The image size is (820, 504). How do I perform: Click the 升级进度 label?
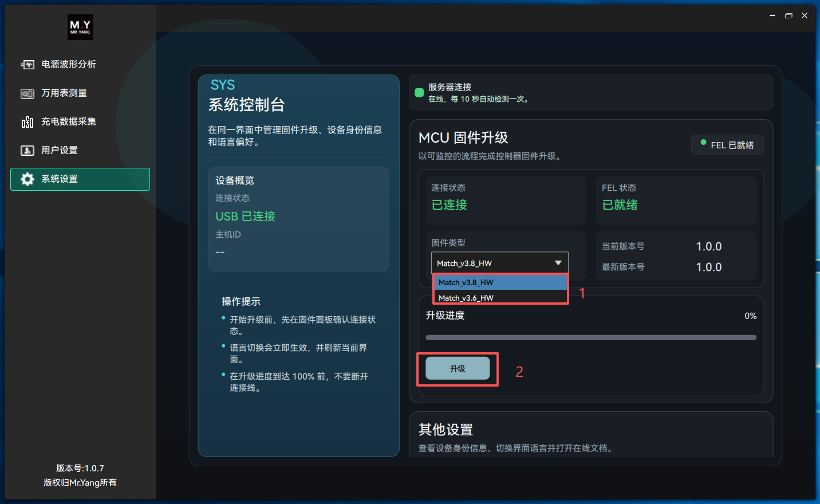(445, 316)
